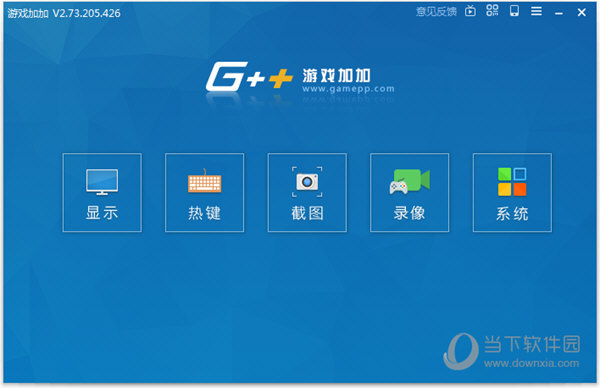Open the hamburger menu in title bar
Screen dimensions: 600x388
(536, 11)
